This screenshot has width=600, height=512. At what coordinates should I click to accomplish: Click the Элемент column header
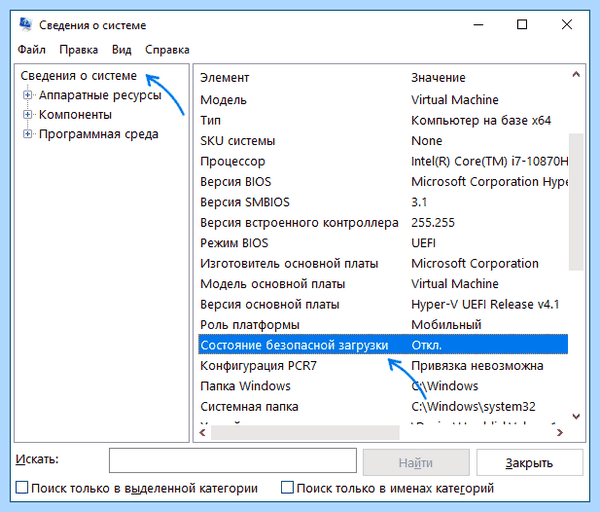[x=225, y=78]
